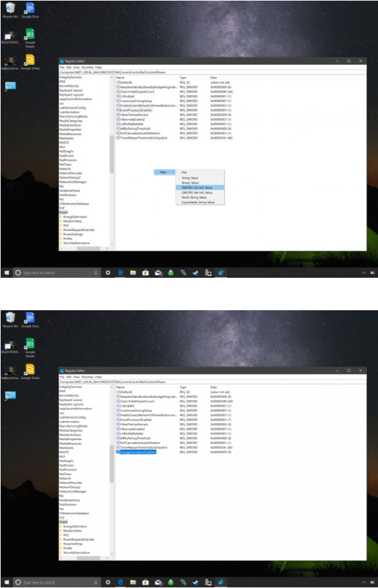The height and width of the screenshot is (588, 378).
Task: Open Microsoft Store on bottom screenshot's taskbar
Action: (x=145, y=582)
